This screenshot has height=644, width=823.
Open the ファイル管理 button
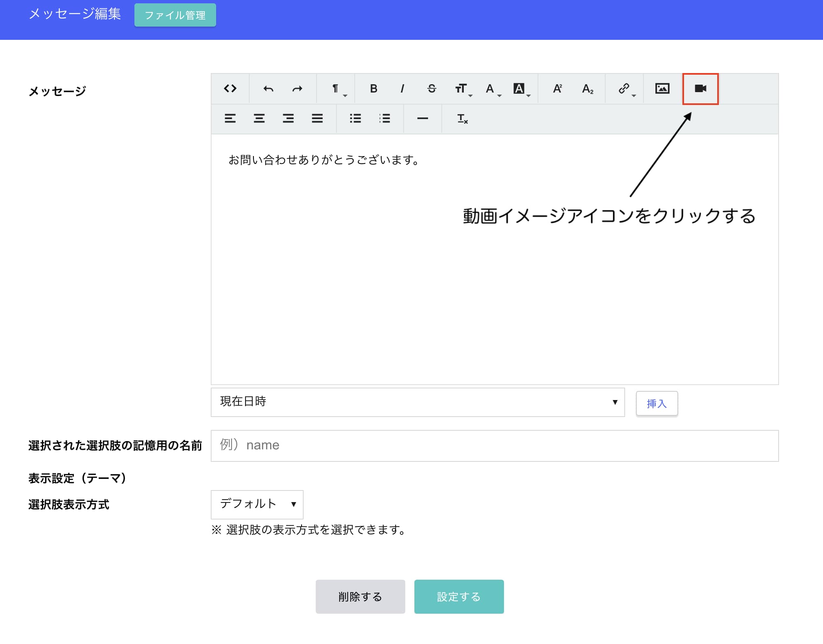[175, 15]
